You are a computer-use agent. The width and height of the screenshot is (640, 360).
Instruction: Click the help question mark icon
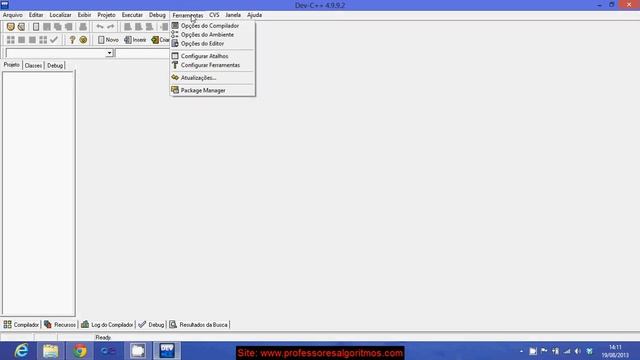pos(72,40)
